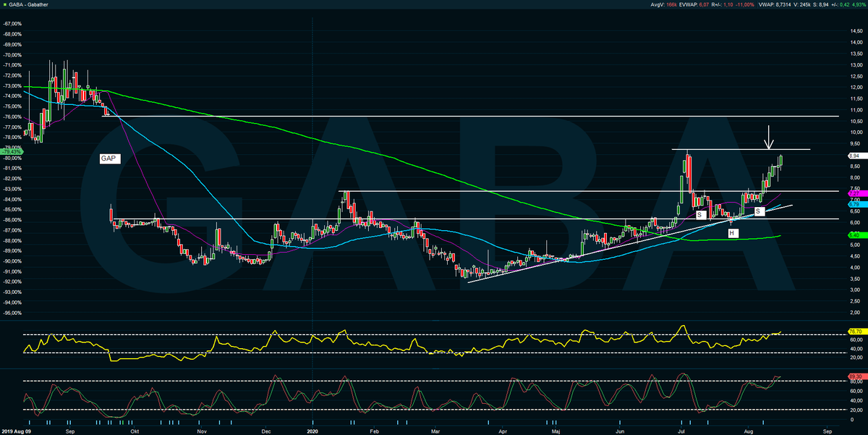This screenshot has height=435, width=868.
Task: Select the GAP annotation label
Action: coord(109,158)
